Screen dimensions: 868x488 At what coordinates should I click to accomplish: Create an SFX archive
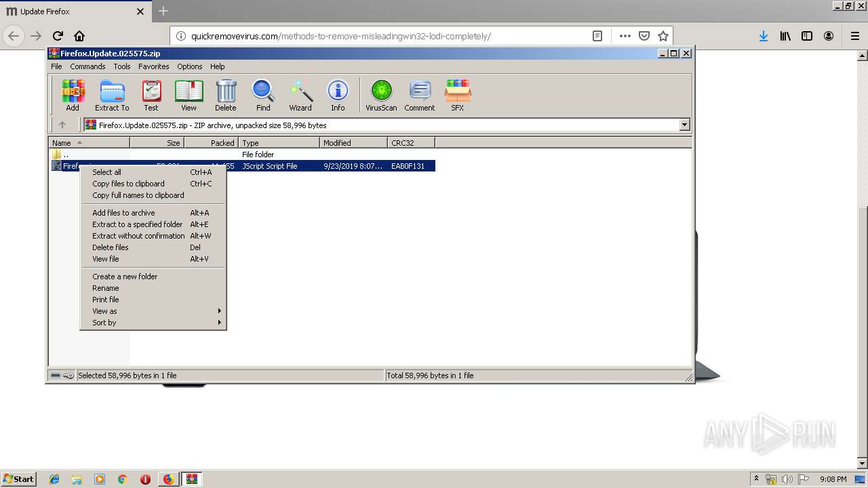458,95
